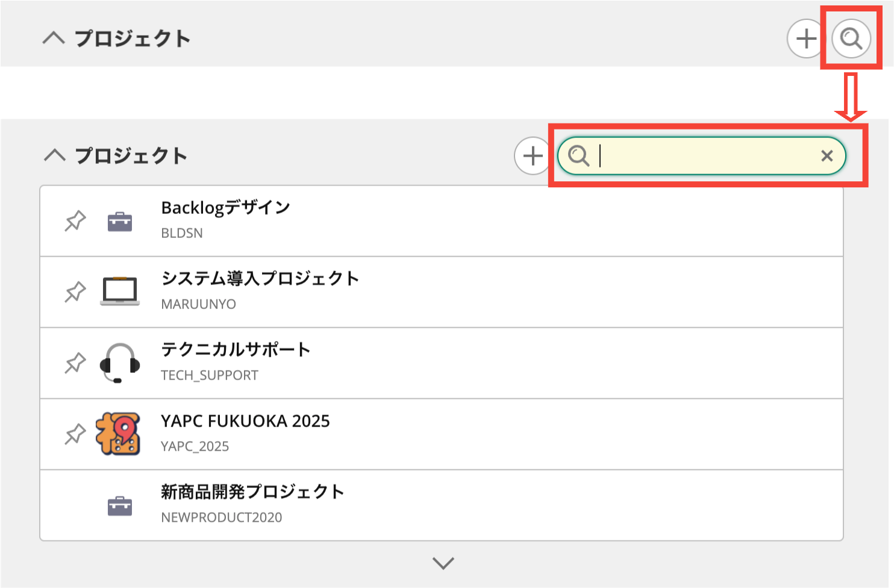894x588 pixels.
Task: Click the headset icon of テクニカルサポート
Action: coord(120,363)
